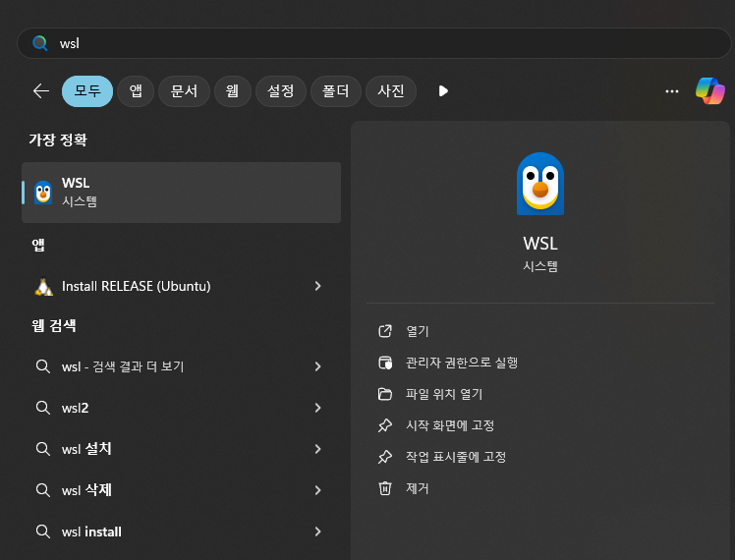Select the 모두 filter tab
The image size is (735, 560).
click(x=87, y=91)
